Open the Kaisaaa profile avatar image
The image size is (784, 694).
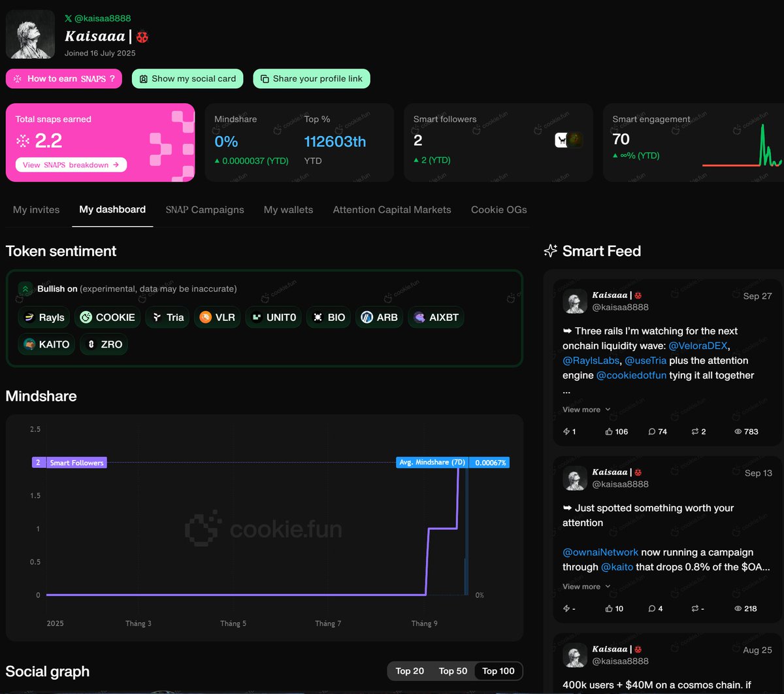point(30,34)
